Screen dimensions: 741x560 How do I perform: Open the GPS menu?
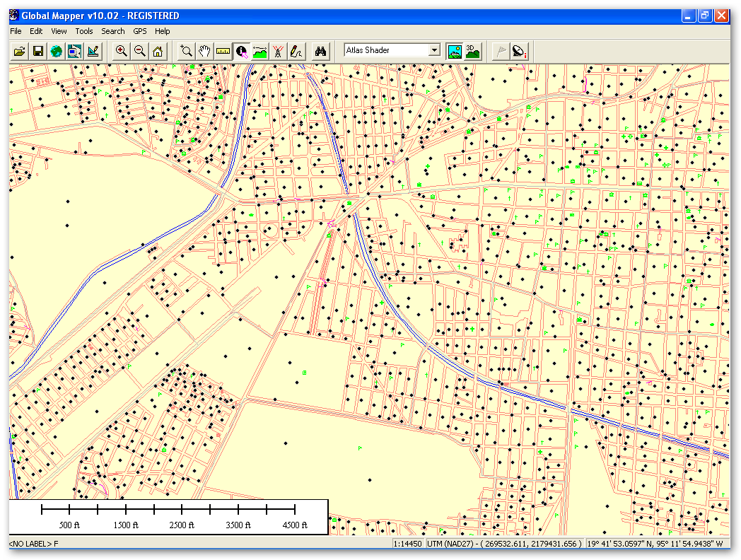coord(140,31)
